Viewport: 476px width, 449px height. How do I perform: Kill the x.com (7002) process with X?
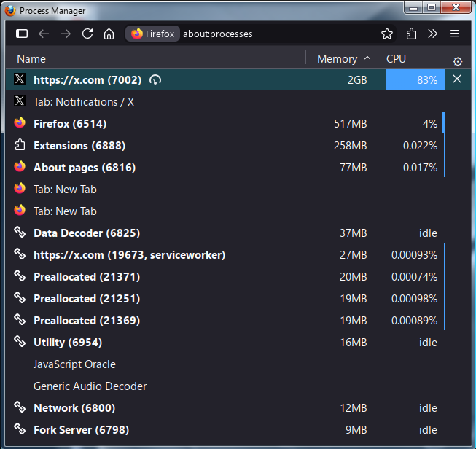(457, 79)
